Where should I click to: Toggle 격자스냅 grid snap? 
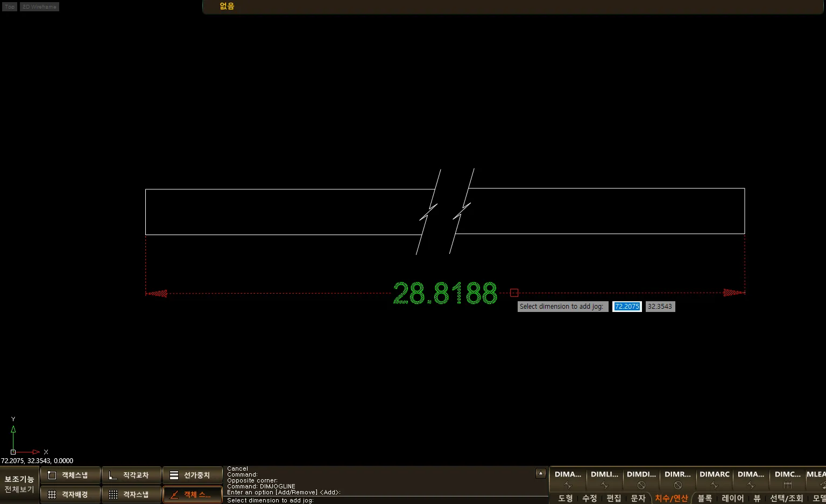pyautogui.click(x=131, y=494)
